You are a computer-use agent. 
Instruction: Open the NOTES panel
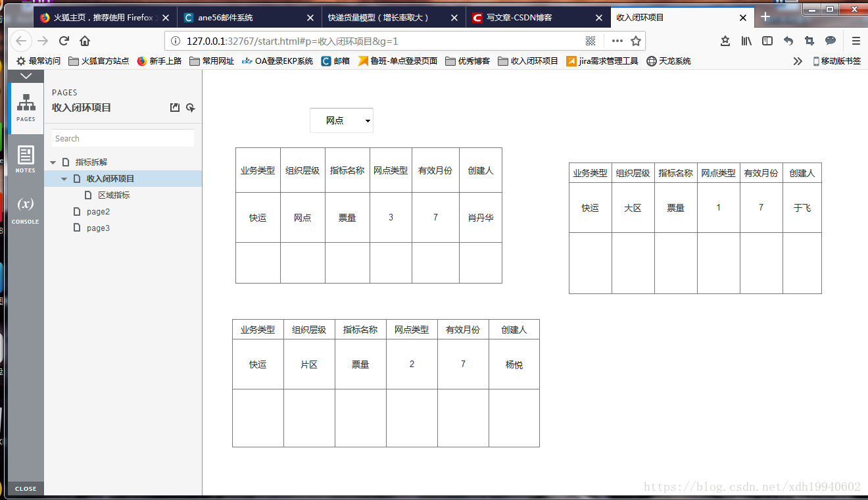[26, 160]
